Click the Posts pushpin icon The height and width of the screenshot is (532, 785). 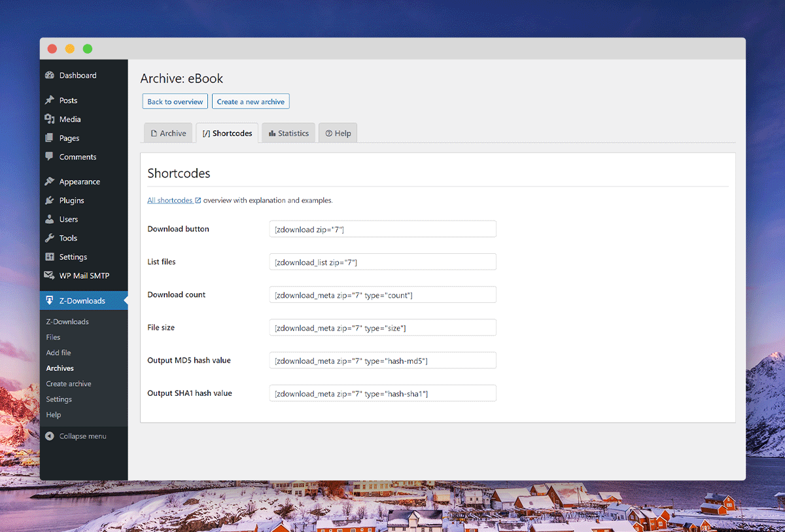[x=50, y=100]
